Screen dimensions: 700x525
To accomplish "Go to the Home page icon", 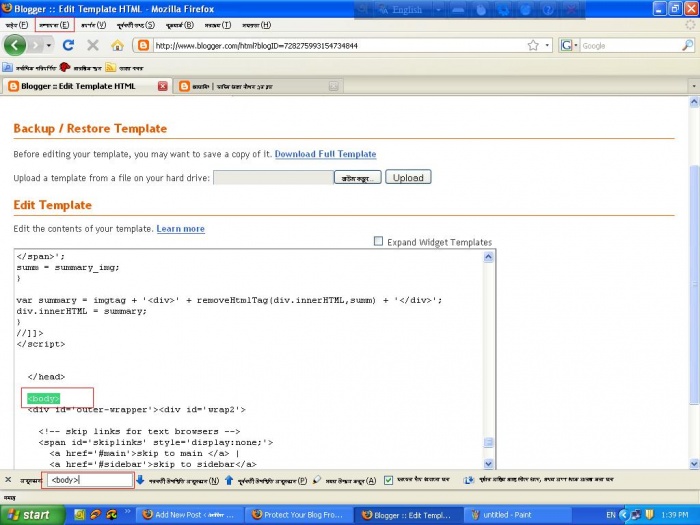I will coord(117,45).
